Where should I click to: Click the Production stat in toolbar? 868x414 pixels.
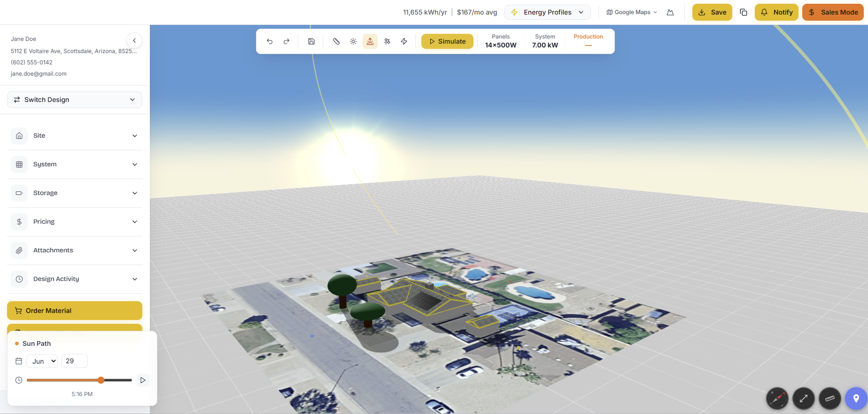pos(588,41)
